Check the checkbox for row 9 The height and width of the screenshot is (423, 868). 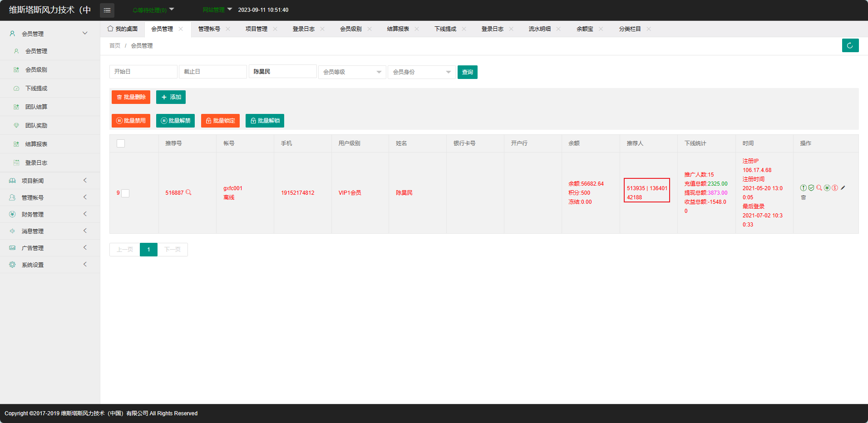pos(126,193)
